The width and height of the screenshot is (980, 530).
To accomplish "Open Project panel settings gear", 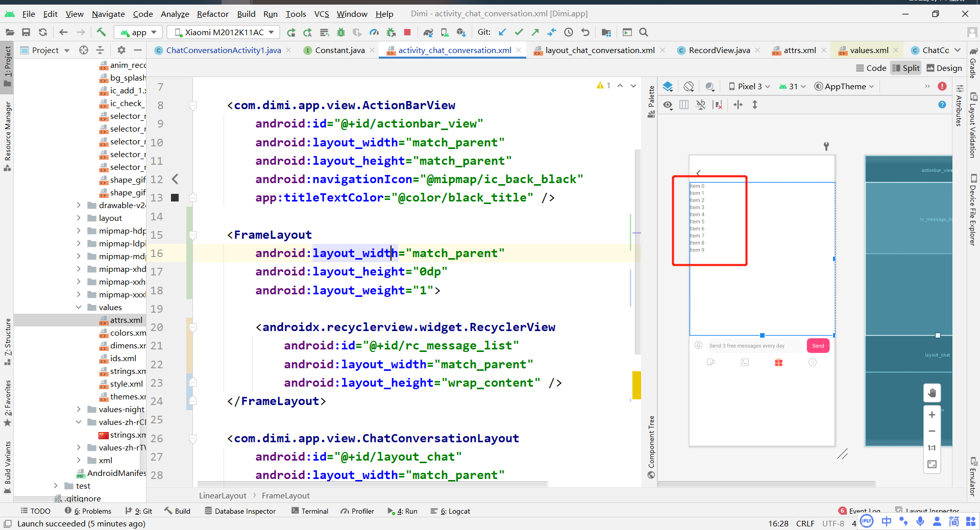I will pyautogui.click(x=121, y=50).
